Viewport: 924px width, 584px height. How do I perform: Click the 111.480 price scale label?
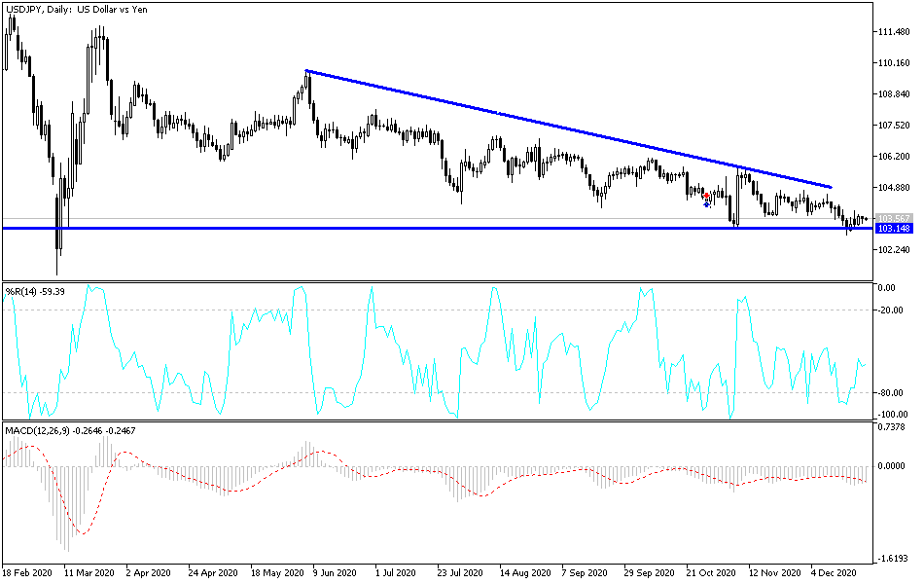tap(894, 31)
